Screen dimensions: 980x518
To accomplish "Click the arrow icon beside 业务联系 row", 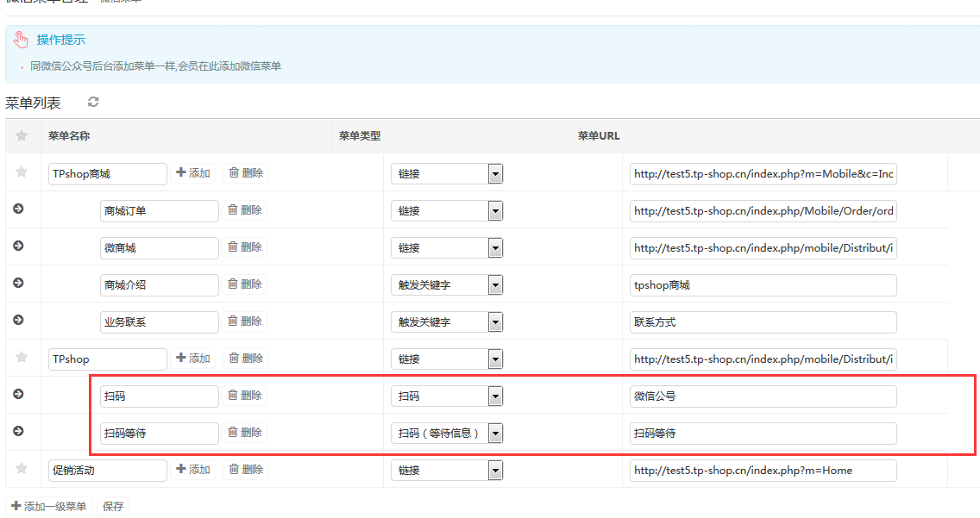I will pyautogui.click(x=19, y=320).
